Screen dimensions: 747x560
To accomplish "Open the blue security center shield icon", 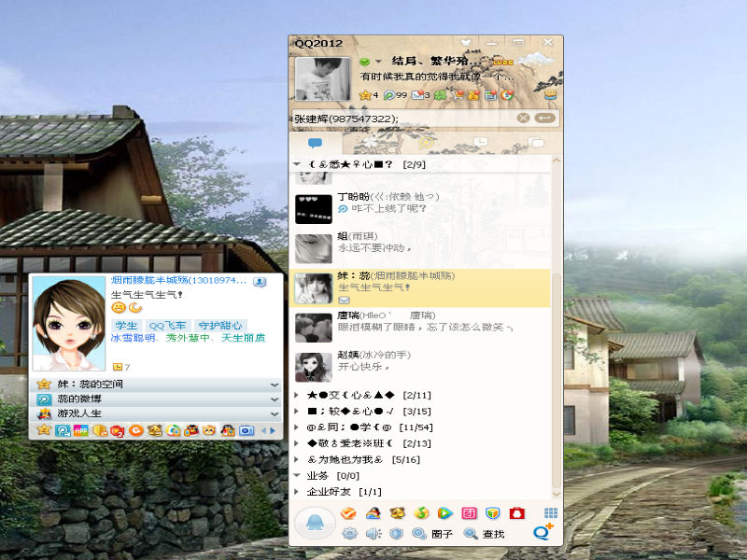I will point(396,533).
